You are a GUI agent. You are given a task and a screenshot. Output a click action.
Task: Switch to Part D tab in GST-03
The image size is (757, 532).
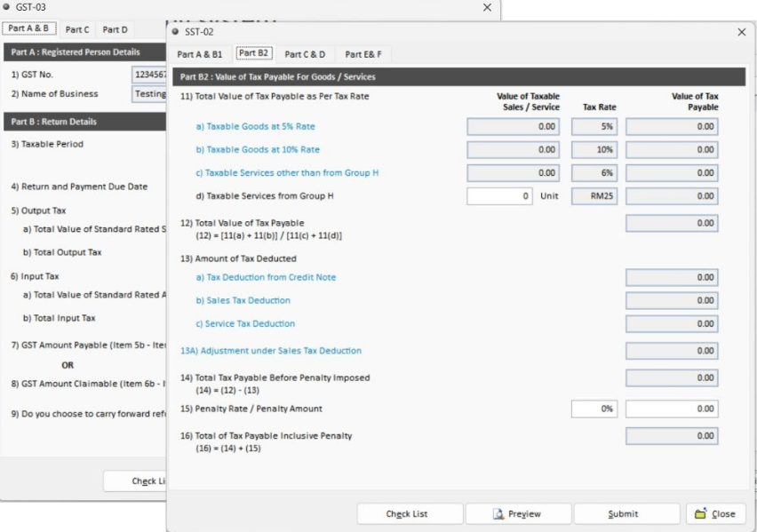[x=115, y=29]
